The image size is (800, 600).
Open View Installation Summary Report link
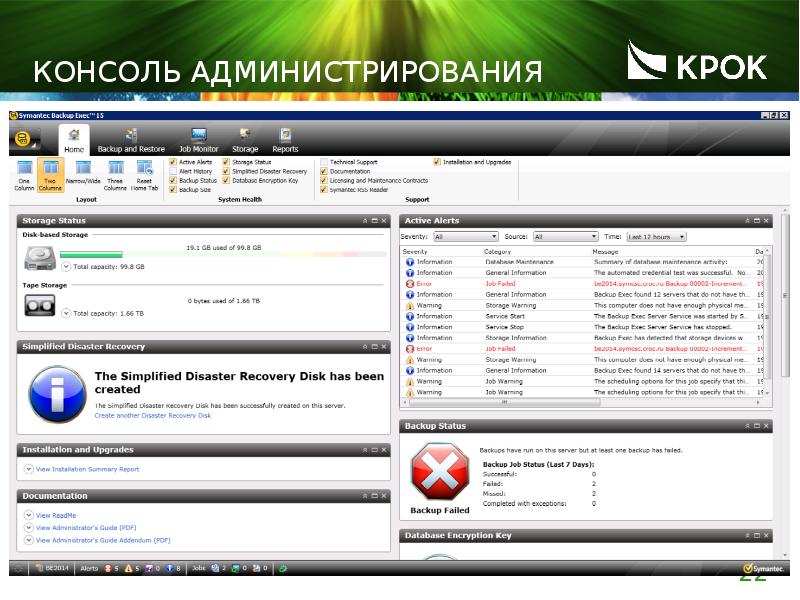click(x=87, y=469)
